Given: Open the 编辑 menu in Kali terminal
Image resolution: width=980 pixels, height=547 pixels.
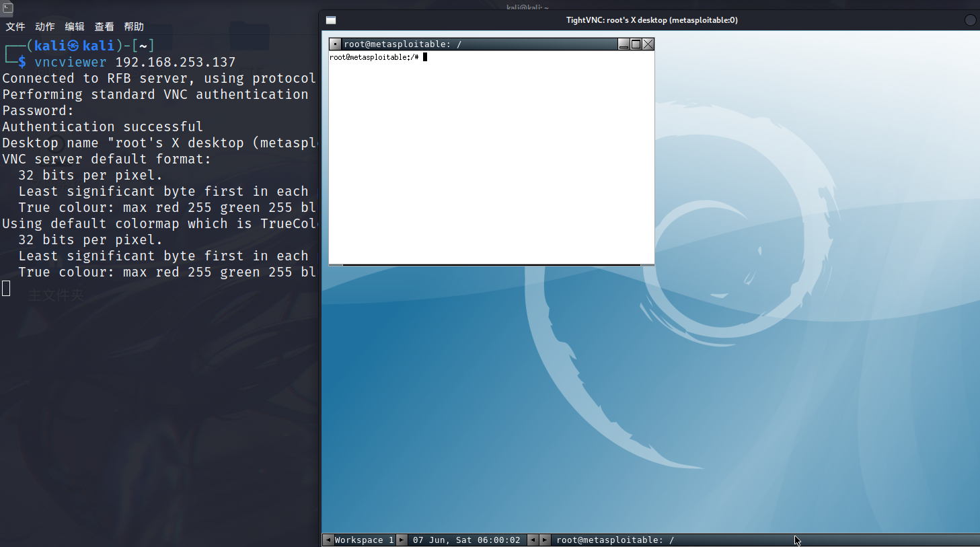Looking at the screenshot, I should click(x=75, y=27).
